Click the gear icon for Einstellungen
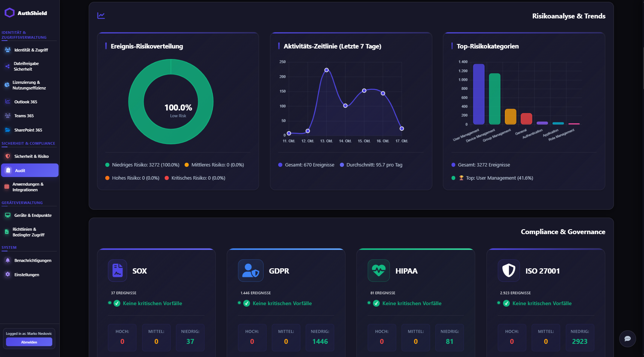The image size is (644, 357). (x=8, y=275)
